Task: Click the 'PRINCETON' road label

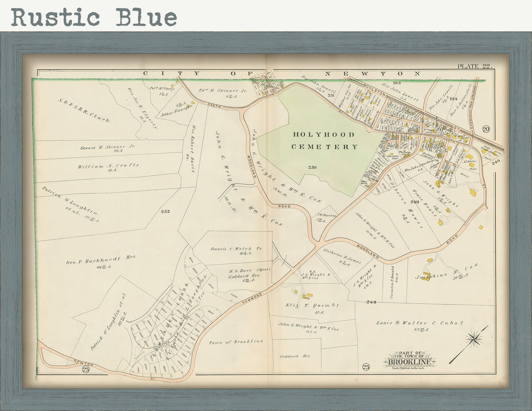Action: [x=162, y=346]
